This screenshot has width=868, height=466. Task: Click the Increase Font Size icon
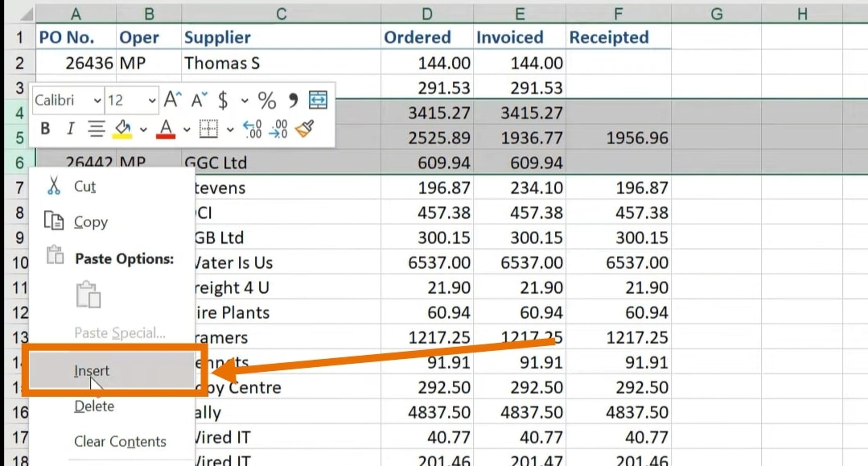[172, 97]
